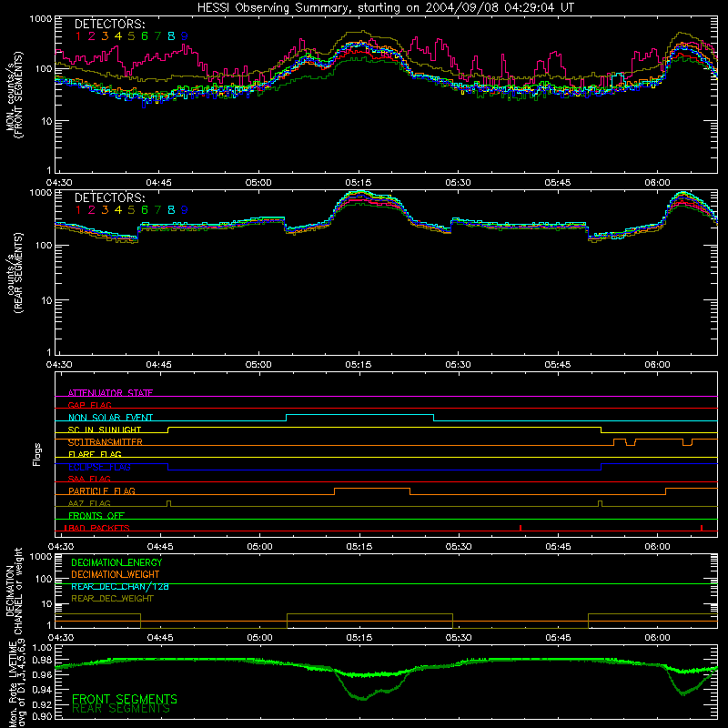Image resolution: width=728 pixels, height=728 pixels.
Task: Click 06:00 tick label under decimation plot
Action: tap(657, 638)
